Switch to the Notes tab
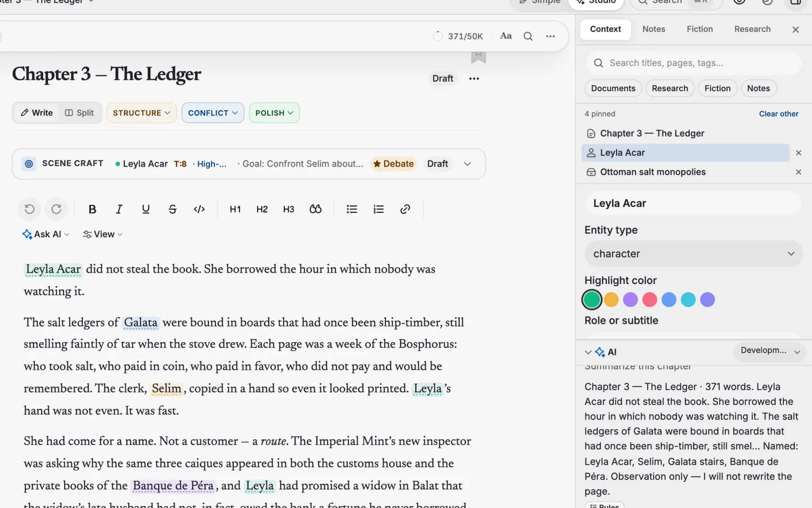The image size is (812, 508). coord(653,29)
